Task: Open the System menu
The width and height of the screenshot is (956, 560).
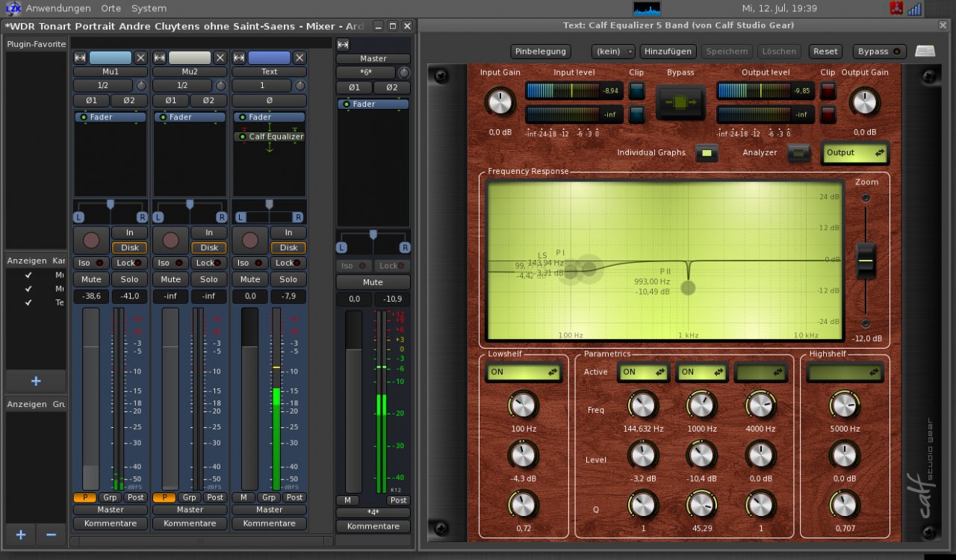Action: 149,8
